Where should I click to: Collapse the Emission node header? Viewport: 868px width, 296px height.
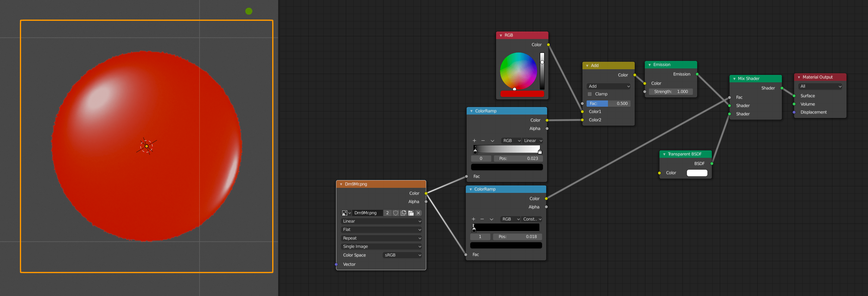pos(650,64)
